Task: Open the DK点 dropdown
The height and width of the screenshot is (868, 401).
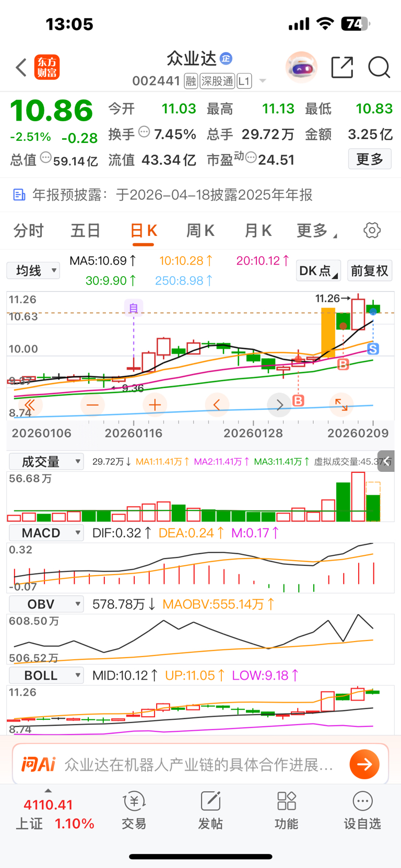Action: [319, 270]
